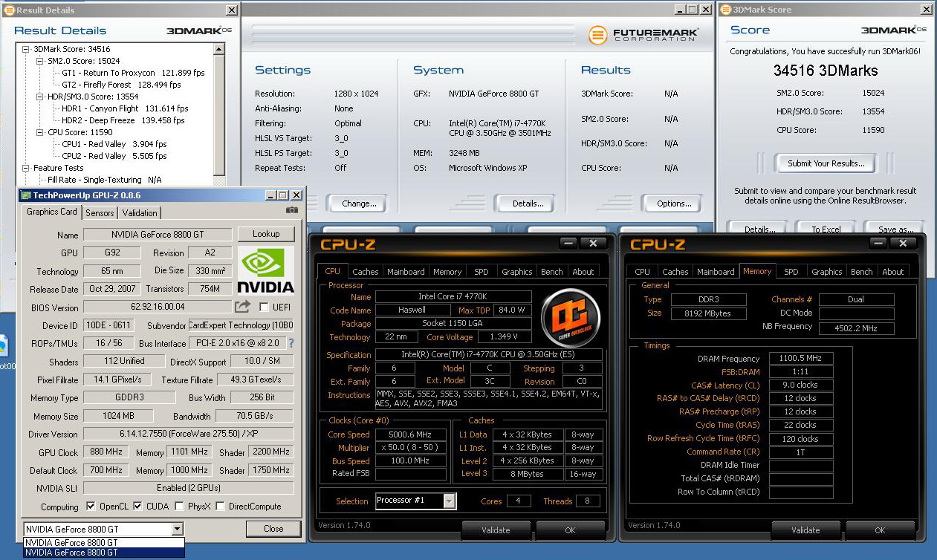Viewport: 937px width, 560px height.
Task: Click Validate in left CPU-Z window
Action: point(496,530)
